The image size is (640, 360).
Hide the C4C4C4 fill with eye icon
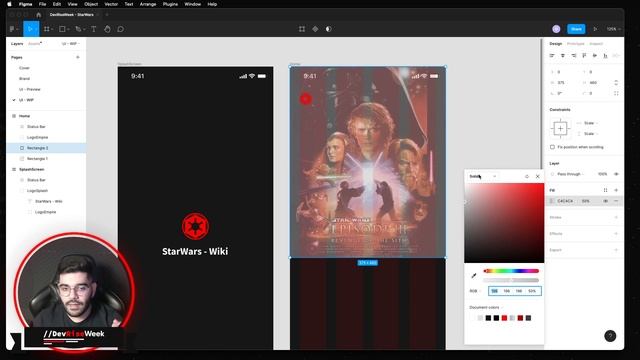point(605,201)
